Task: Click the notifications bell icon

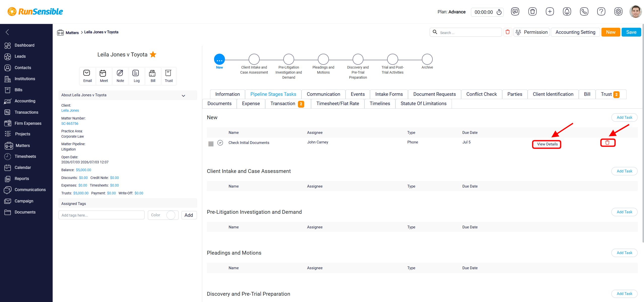Action: pos(567,12)
